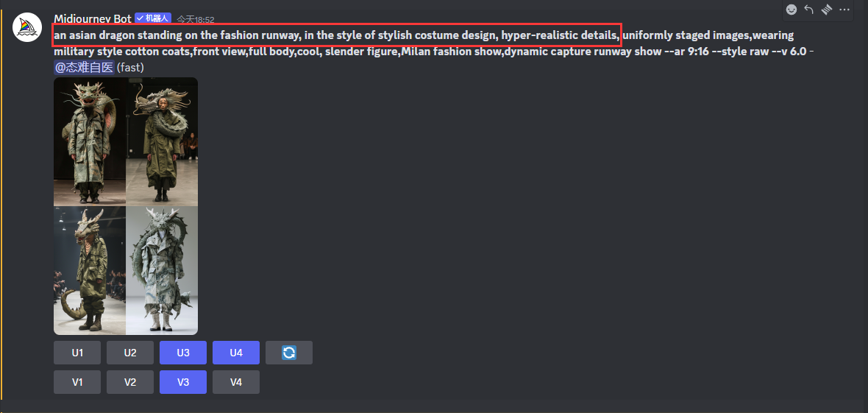Image resolution: width=868 pixels, height=413 pixels.
Task: Open the top-left dragon coat image
Action: [90, 141]
